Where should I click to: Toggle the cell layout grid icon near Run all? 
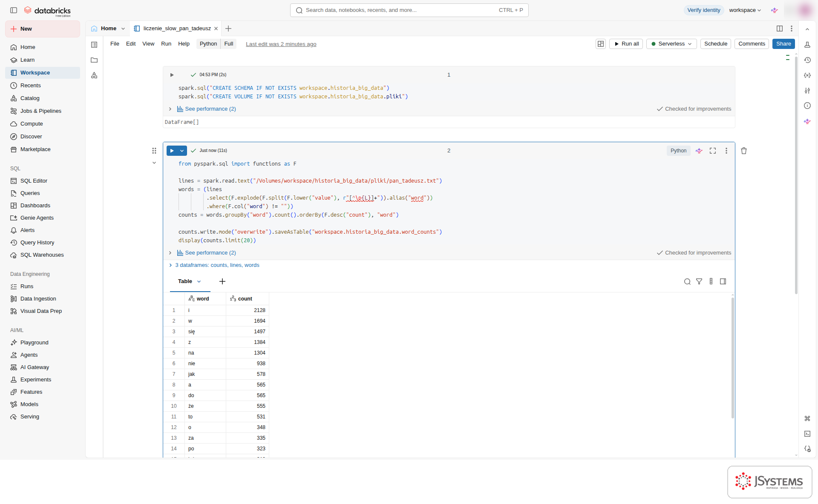click(x=601, y=44)
